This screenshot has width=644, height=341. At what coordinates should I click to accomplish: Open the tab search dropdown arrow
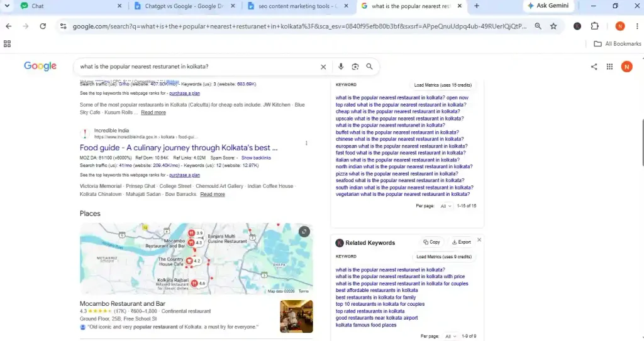pyautogui.click(x=7, y=6)
